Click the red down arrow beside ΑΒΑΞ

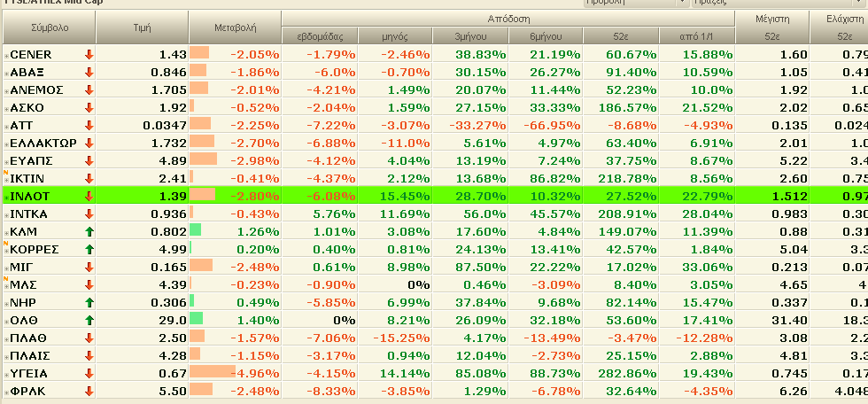point(89,72)
